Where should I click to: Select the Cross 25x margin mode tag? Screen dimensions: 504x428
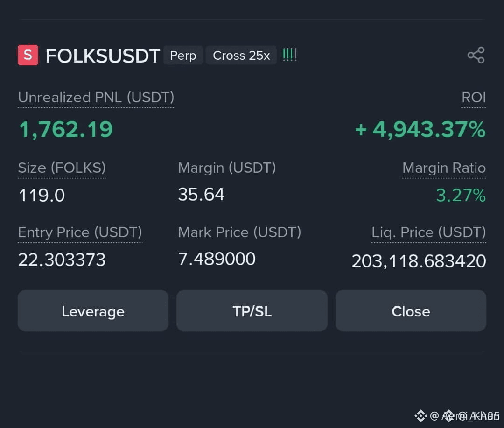point(241,56)
